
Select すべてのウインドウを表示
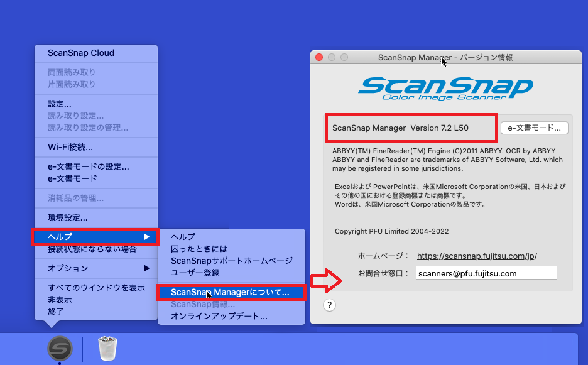tap(96, 288)
